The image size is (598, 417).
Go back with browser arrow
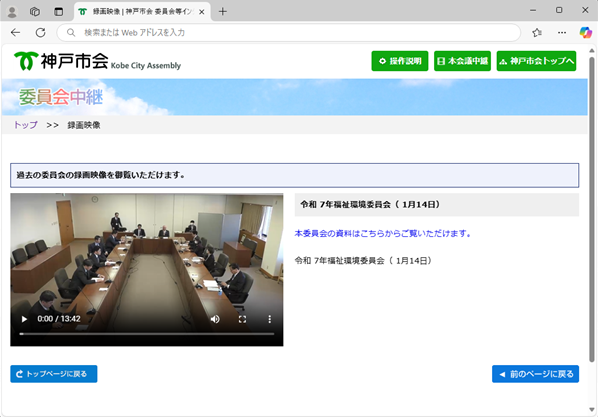pos(16,33)
